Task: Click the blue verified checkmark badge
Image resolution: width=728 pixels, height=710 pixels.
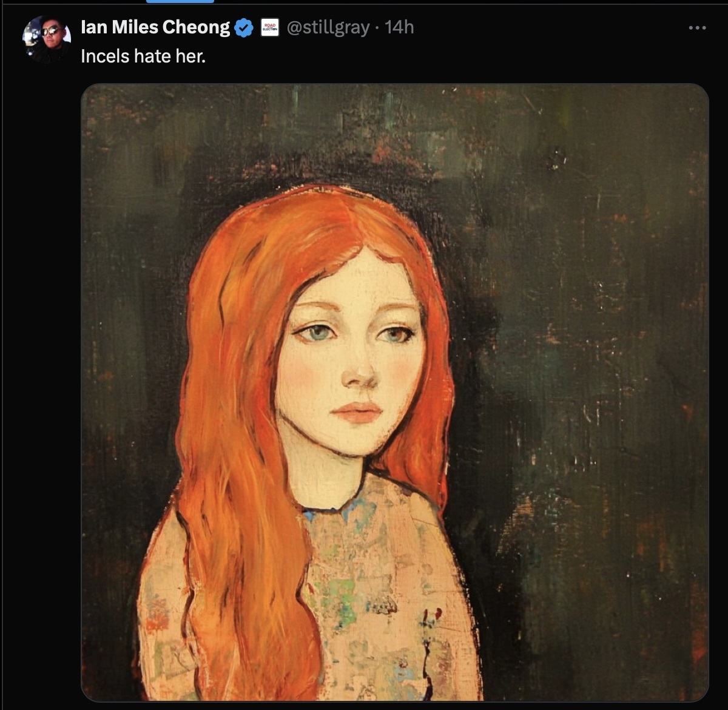Action: point(243,28)
